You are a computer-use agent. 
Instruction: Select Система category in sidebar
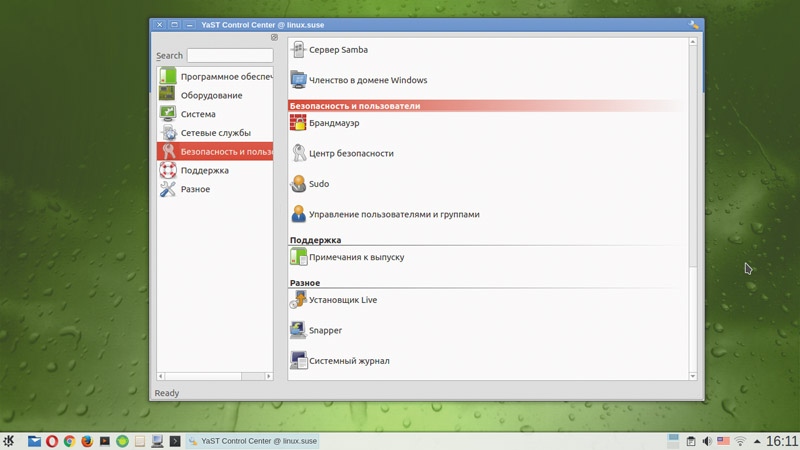pos(215,114)
